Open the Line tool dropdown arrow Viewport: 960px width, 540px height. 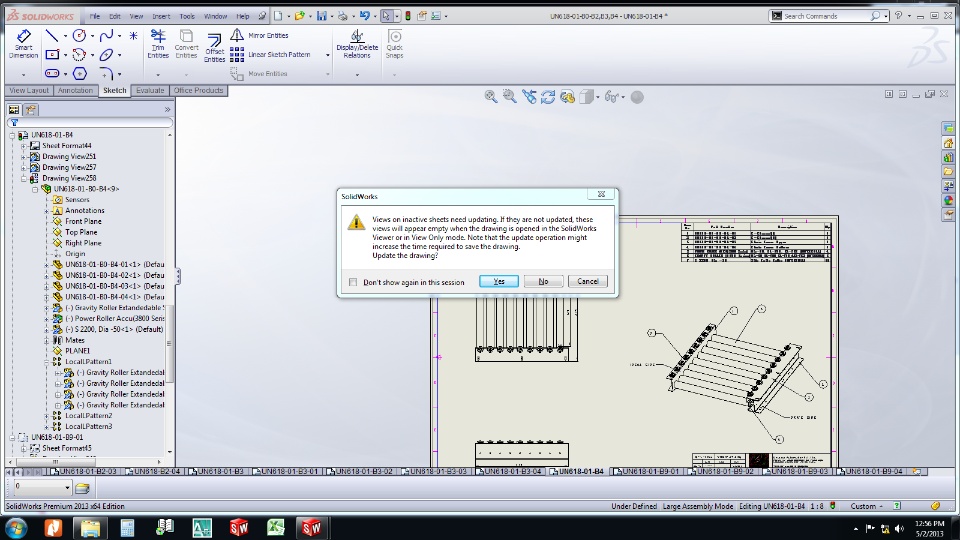point(65,36)
